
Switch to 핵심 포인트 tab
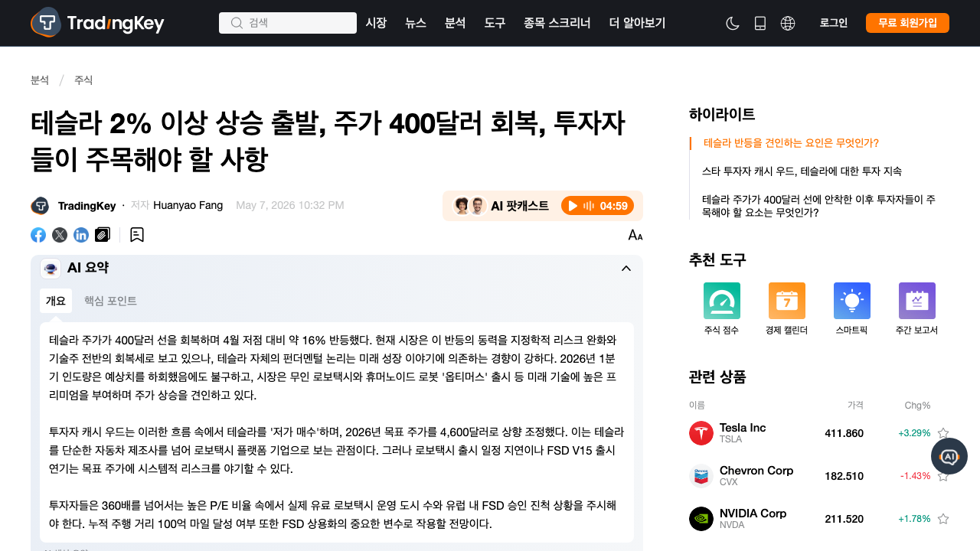pyautogui.click(x=110, y=301)
